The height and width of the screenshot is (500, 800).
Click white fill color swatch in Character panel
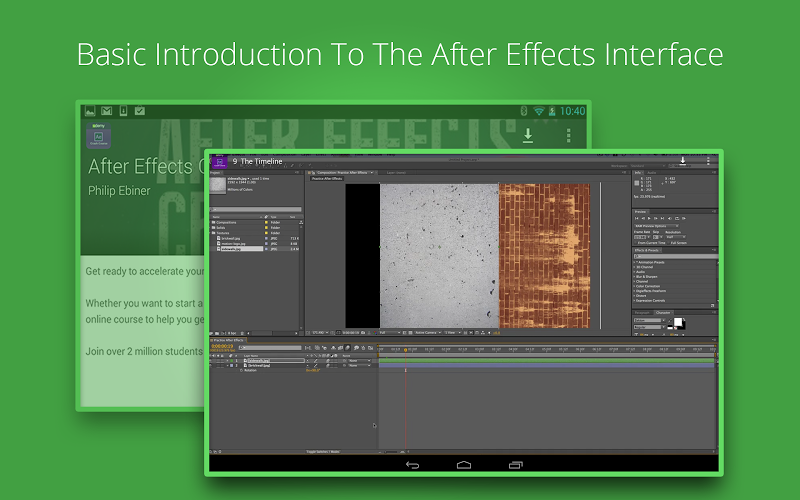pos(678,322)
